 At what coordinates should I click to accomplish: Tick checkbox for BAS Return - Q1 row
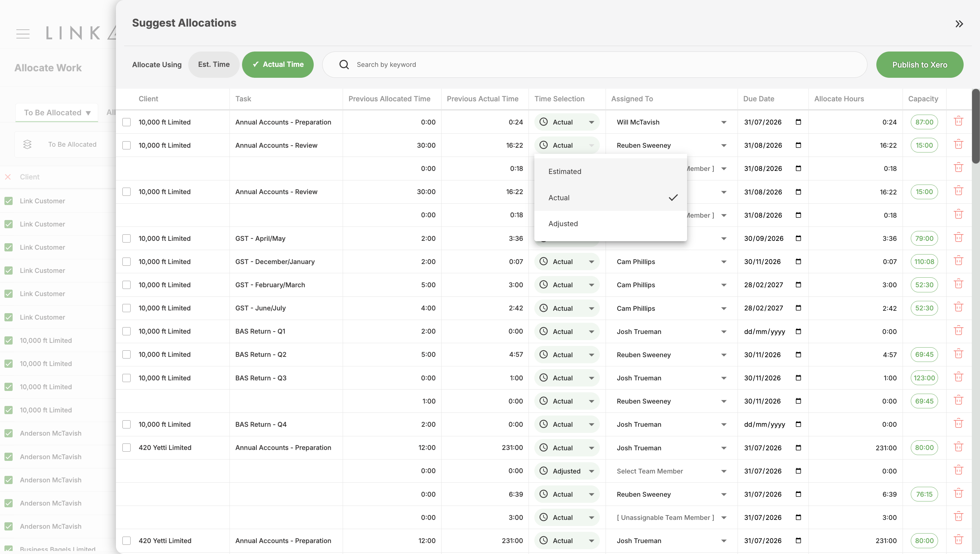click(127, 332)
